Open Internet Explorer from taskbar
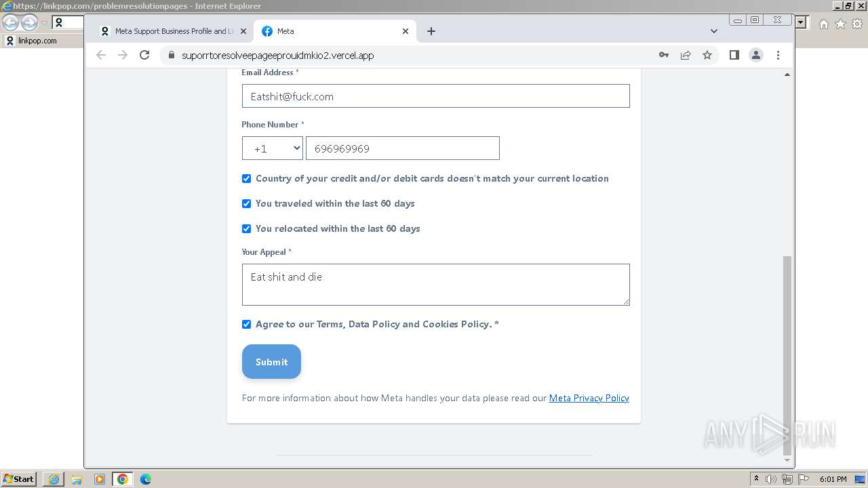 54,479
